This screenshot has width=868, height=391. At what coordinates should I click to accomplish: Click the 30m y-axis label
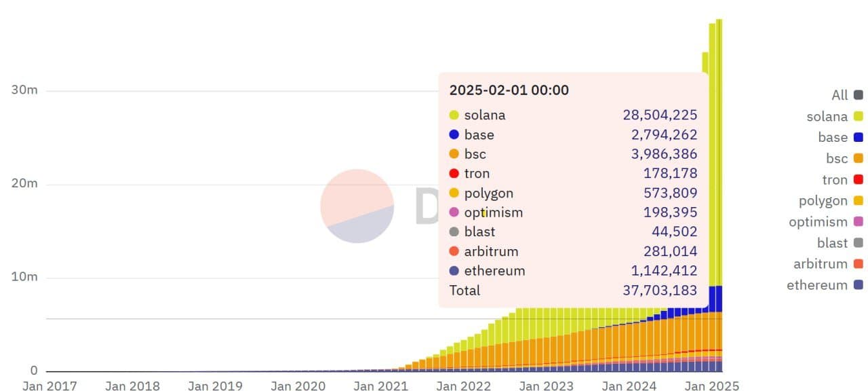coord(24,90)
